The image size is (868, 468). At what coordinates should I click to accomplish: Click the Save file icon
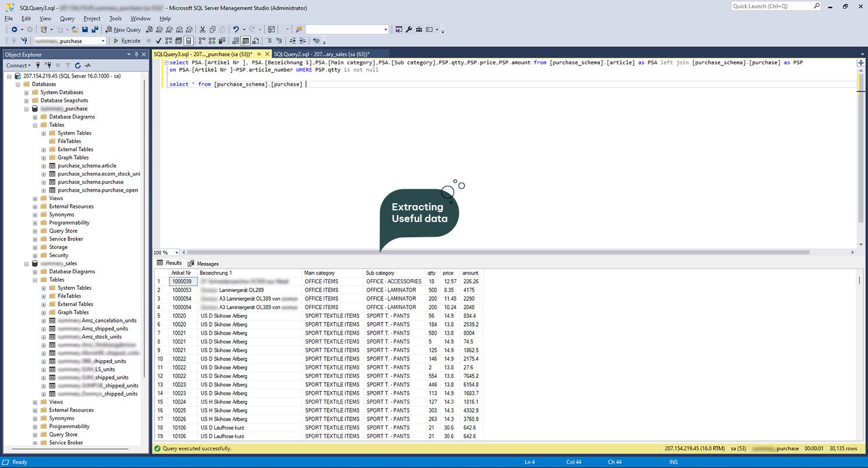[x=85, y=30]
